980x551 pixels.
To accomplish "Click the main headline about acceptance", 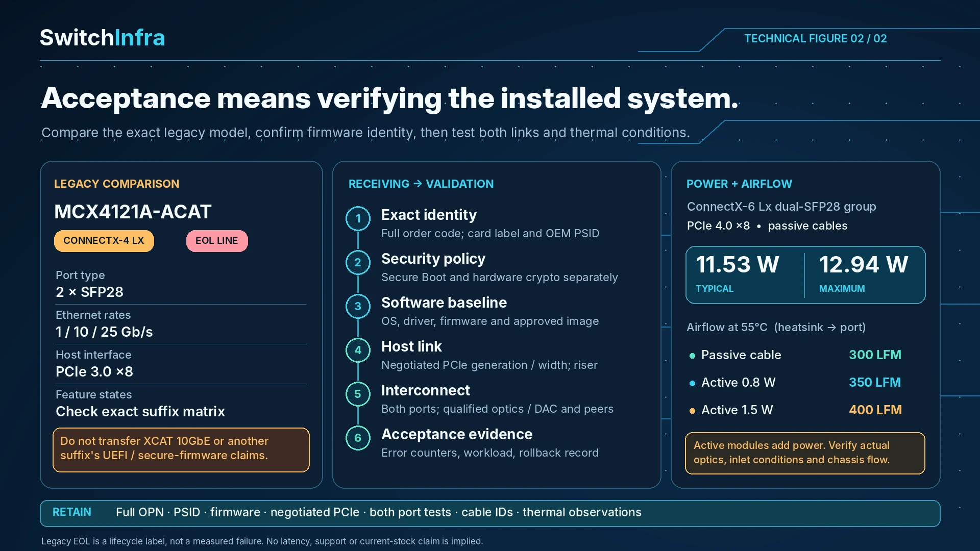I will (x=390, y=98).
